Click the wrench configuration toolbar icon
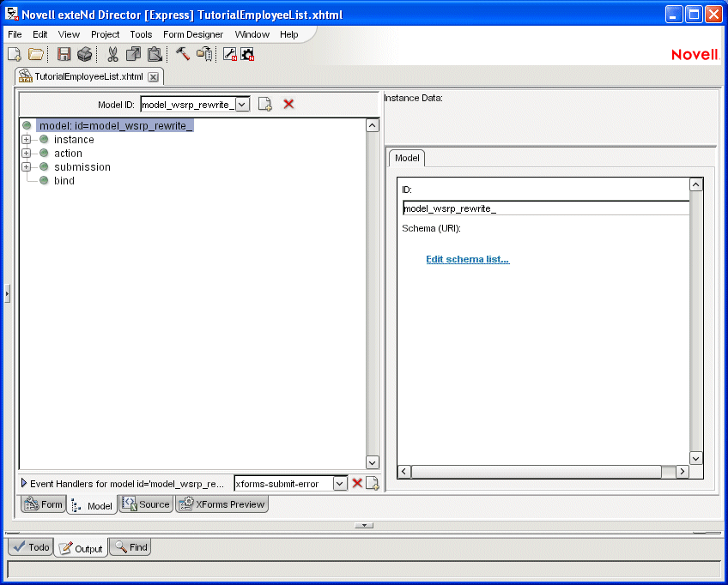Screen dimensions: 728x585 [x=230, y=54]
